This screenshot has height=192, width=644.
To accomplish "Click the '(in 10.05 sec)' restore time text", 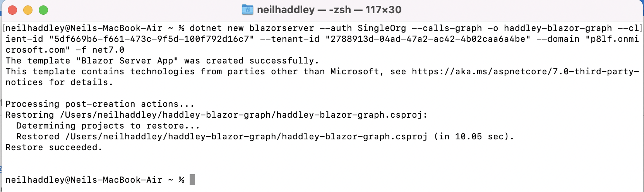I will [x=474, y=137].
